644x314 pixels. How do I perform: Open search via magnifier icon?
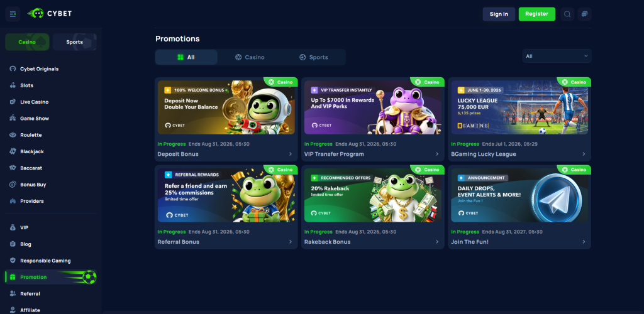click(567, 14)
